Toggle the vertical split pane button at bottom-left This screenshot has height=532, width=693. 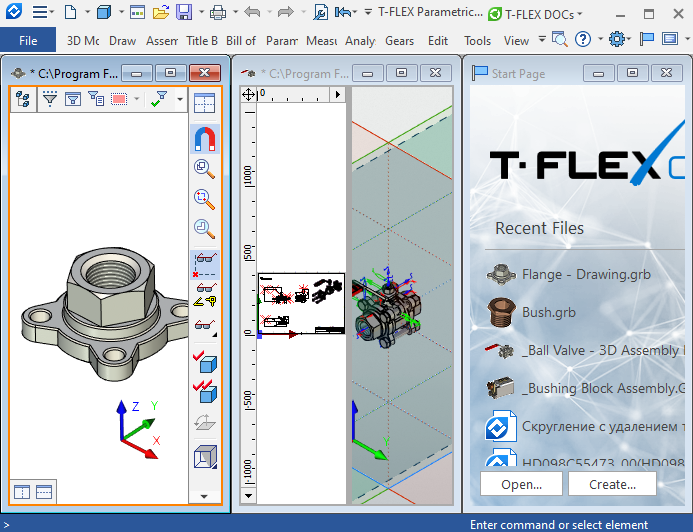click(22, 492)
